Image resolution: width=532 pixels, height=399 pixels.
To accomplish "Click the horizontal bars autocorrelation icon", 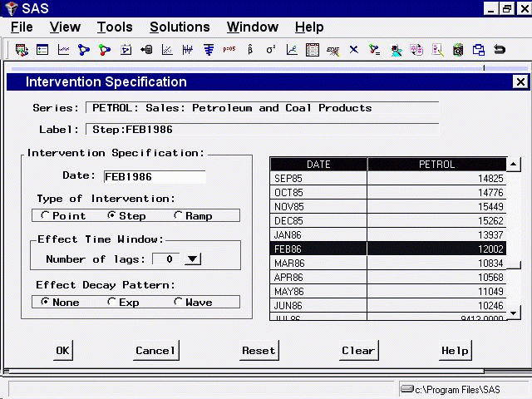I will tap(209, 50).
